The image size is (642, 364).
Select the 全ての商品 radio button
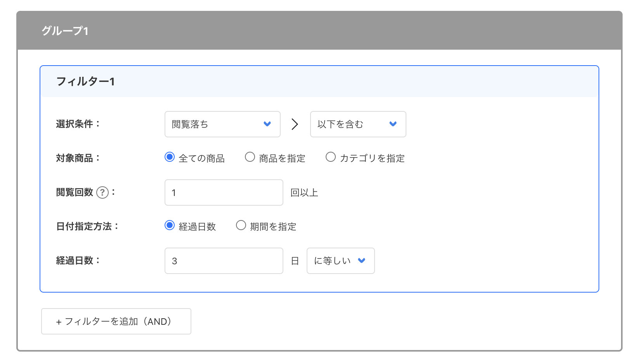(x=170, y=157)
